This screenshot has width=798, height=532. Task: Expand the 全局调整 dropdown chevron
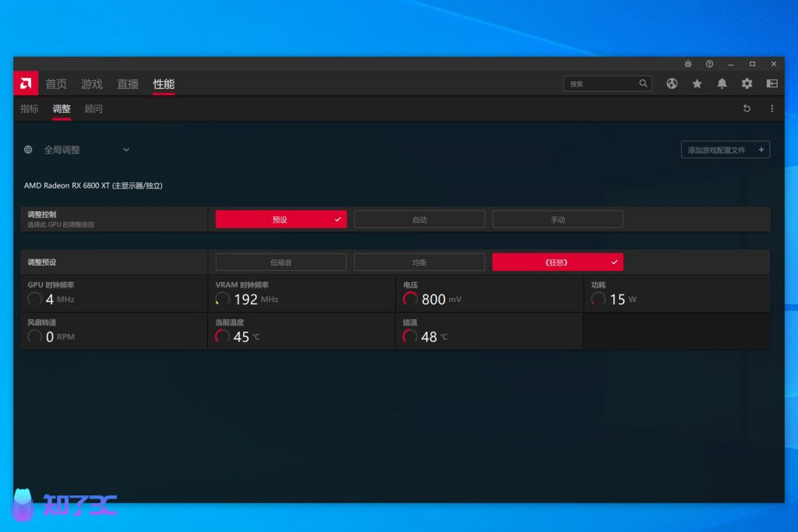(x=126, y=150)
